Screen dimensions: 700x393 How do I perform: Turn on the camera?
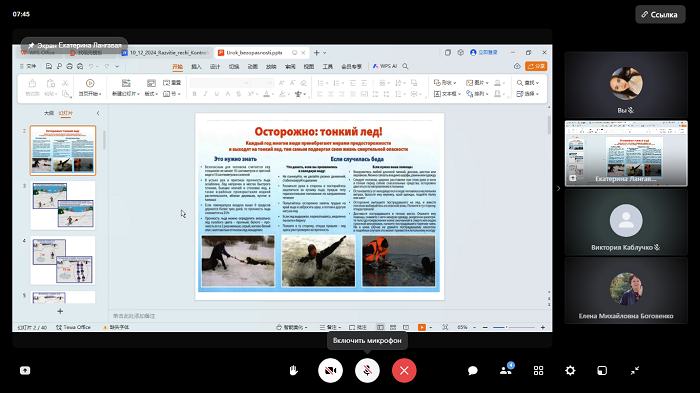point(330,370)
